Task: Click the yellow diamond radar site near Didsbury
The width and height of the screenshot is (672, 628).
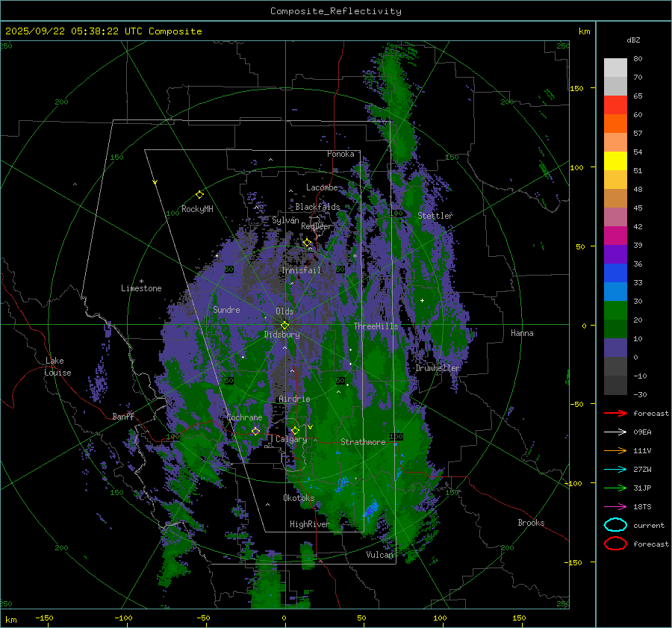Action: [x=284, y=325]
